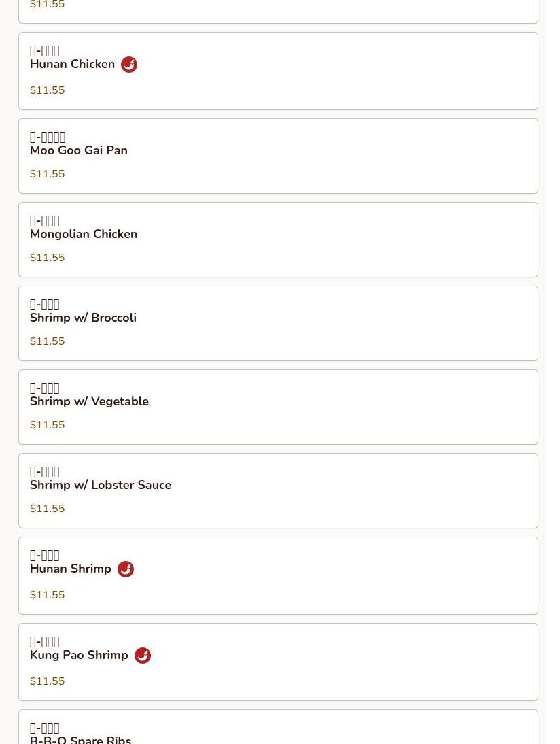Open the Hunan Chicken menu item
Viewport: 560px width, 744px height.
point(279,71)
